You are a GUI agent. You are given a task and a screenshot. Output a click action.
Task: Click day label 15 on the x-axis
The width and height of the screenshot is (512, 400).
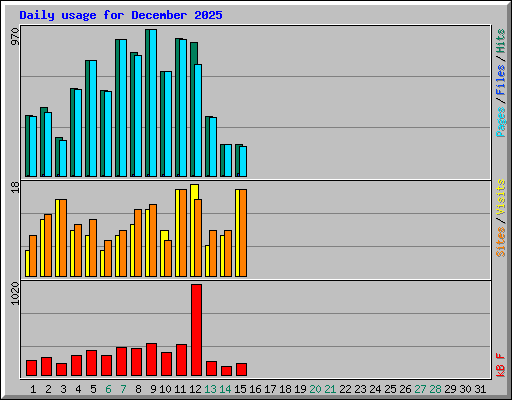[240, 389]
